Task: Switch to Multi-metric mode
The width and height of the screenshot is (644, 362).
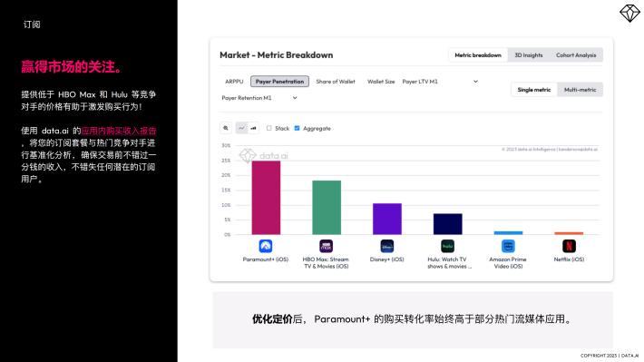Action: pos(580,90)
